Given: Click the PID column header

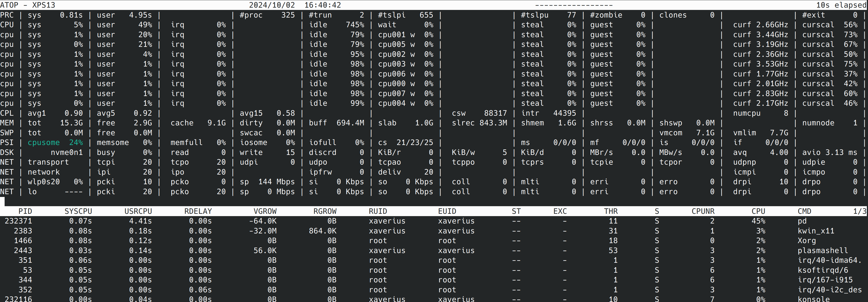Looking at the screenshot, I should [x=25, y=211].
